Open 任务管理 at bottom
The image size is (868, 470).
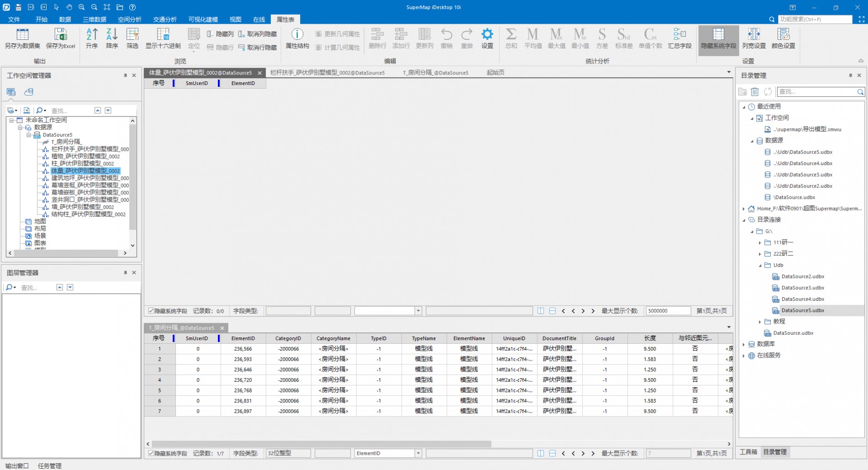pyautogui.click(x=49, y=466)
